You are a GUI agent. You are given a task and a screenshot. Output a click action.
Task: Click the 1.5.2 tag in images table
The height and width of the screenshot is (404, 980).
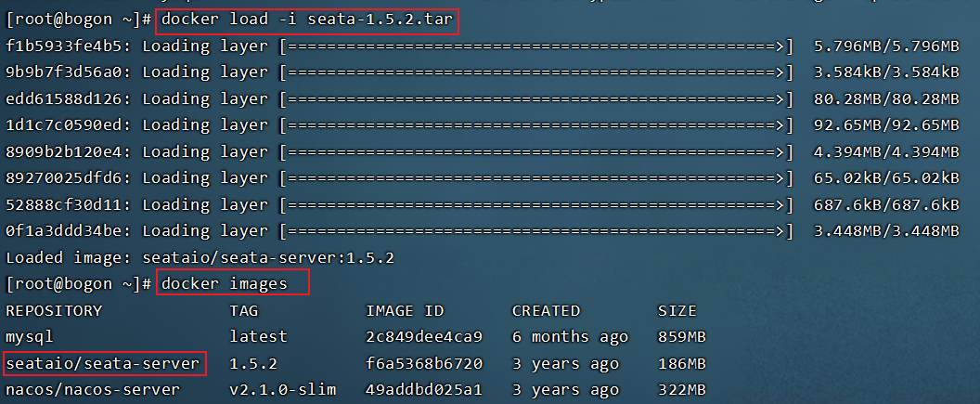pyautogui.click(x=253, y=363)
